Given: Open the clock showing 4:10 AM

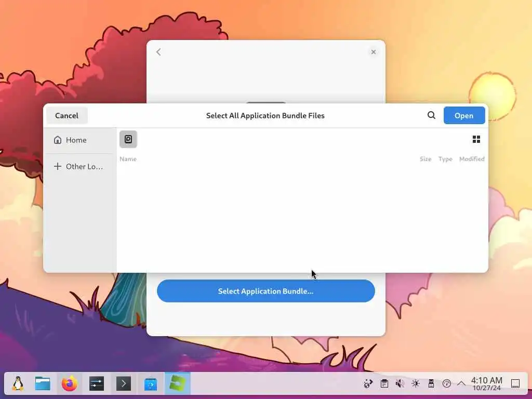Looking at the screenshot, I should coord(486,384).
